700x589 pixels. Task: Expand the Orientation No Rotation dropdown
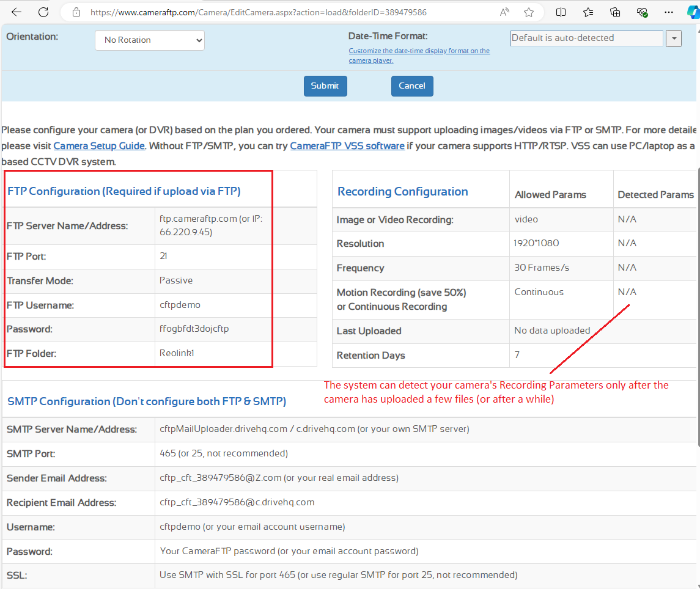coord(150,40)
